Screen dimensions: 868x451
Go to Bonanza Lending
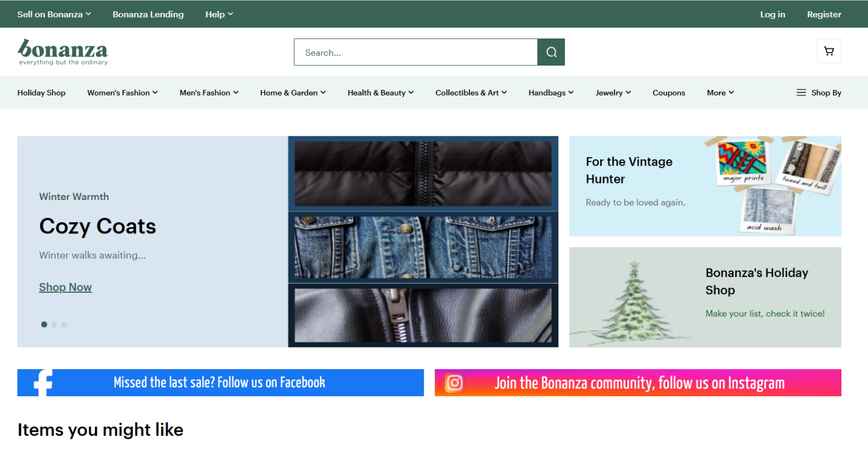point(148,14)
